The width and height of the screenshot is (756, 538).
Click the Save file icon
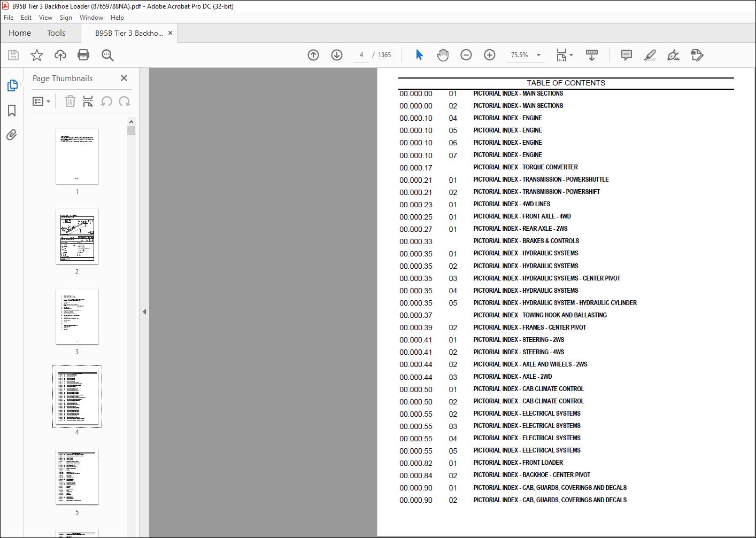13,55
